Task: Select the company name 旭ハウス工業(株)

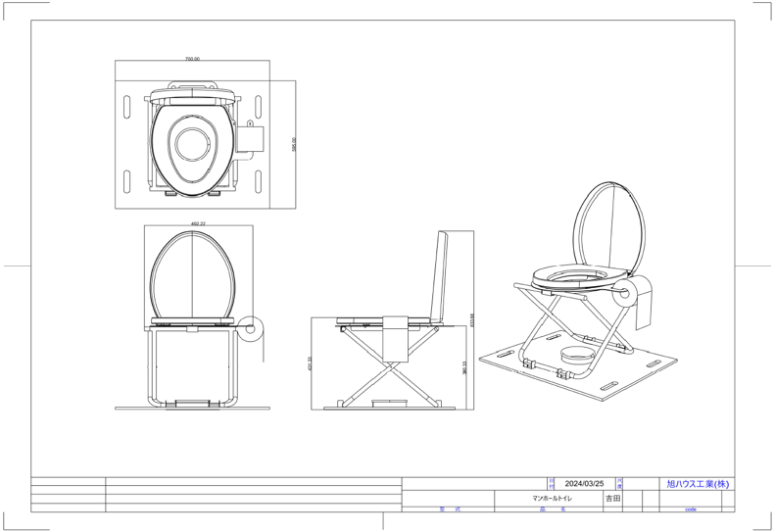Action: coord(698,484)
